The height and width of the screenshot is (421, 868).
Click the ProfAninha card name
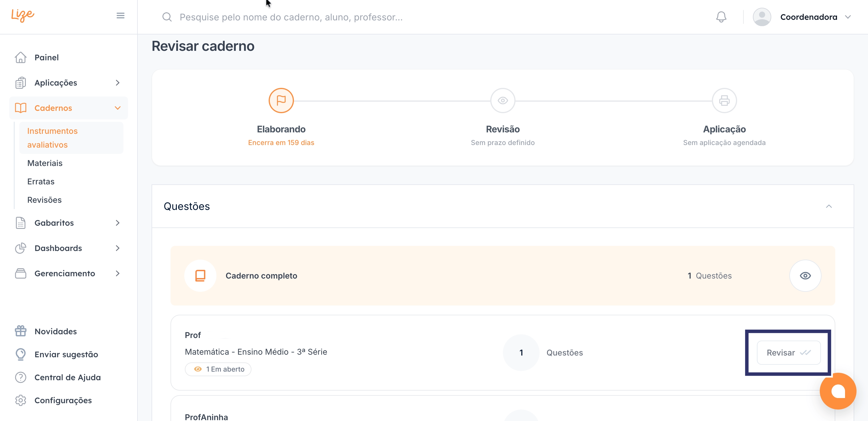tap(206, 417)
